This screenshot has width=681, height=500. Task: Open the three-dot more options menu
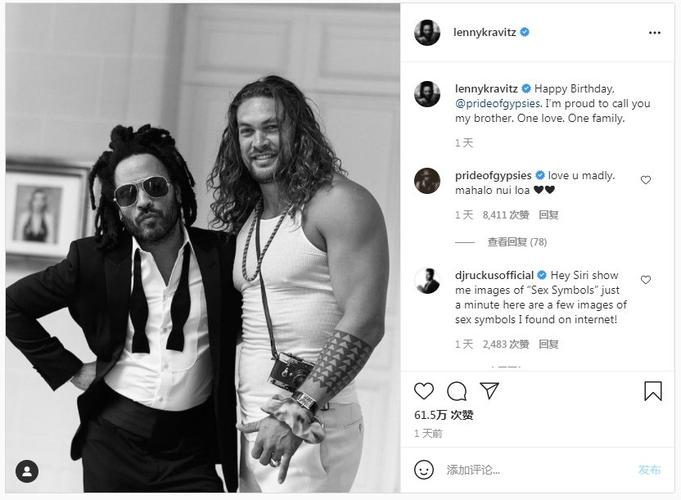pos(655,33)
